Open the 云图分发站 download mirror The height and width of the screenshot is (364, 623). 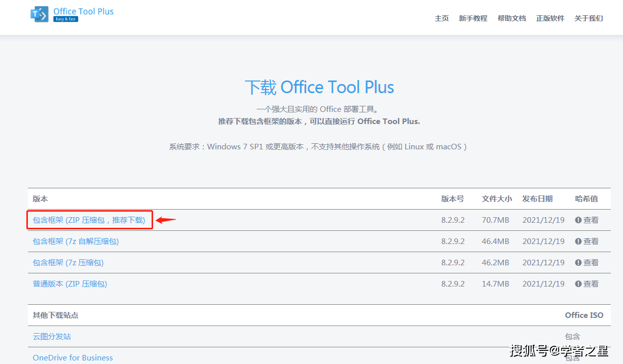[x=52, y=337]
